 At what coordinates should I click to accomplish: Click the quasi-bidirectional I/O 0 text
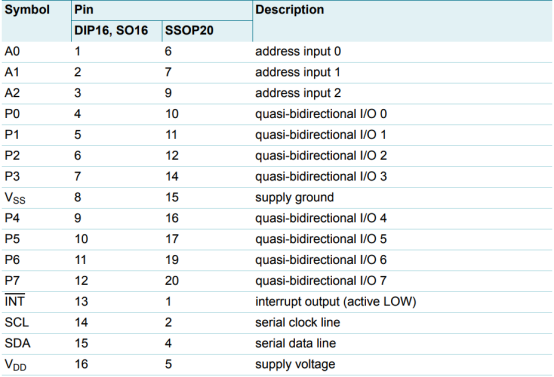pyautogui.click(x=321, y=114)
